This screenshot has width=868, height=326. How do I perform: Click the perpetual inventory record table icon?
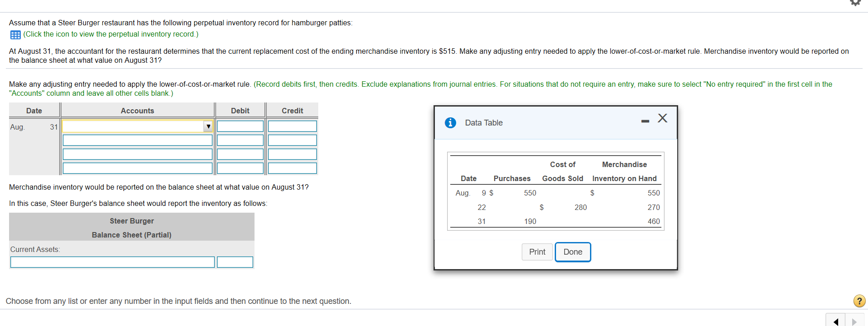pos(15,35)
